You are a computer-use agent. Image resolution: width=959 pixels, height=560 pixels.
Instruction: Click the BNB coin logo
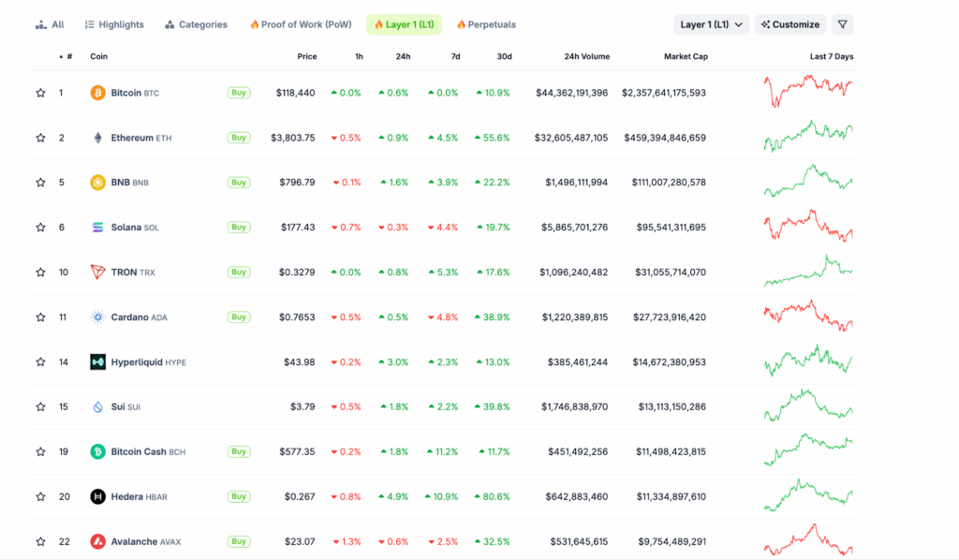97,183
